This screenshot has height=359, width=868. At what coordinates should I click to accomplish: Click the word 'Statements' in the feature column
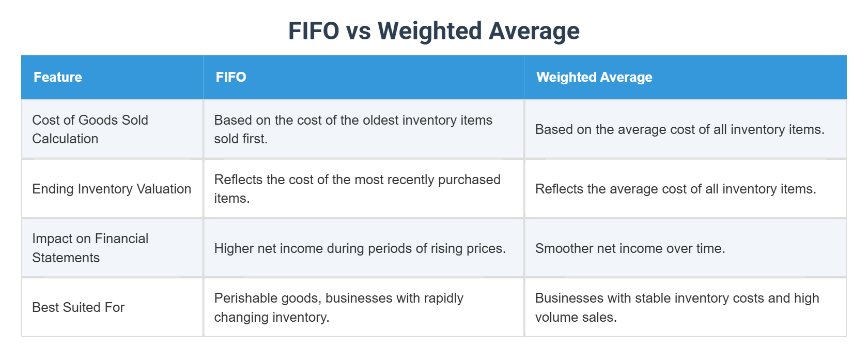pyautogui.click(x=66, y=258)
